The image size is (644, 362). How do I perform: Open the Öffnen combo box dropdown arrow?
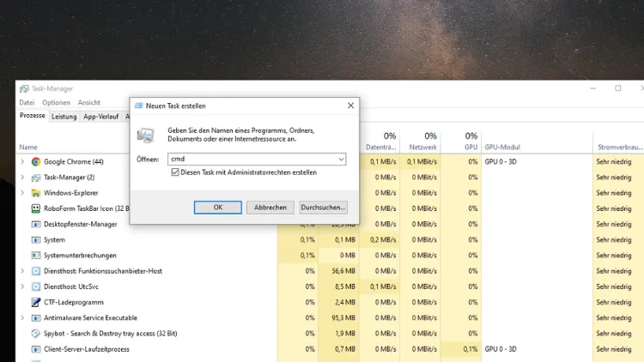pos(341,160)
